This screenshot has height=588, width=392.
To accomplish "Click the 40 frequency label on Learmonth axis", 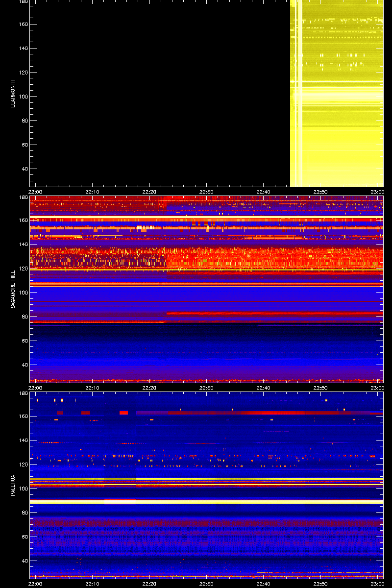I will (x=24, y=169).
